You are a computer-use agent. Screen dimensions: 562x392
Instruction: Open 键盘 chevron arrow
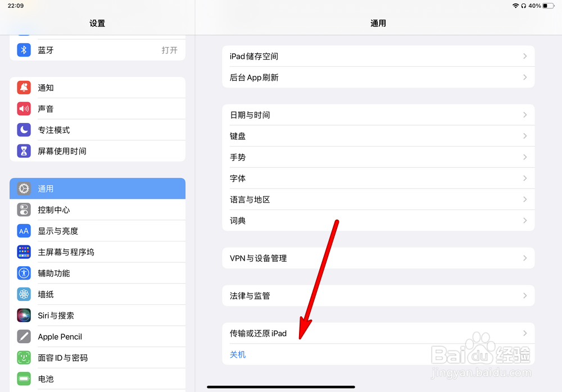click(x=525, y=136)
